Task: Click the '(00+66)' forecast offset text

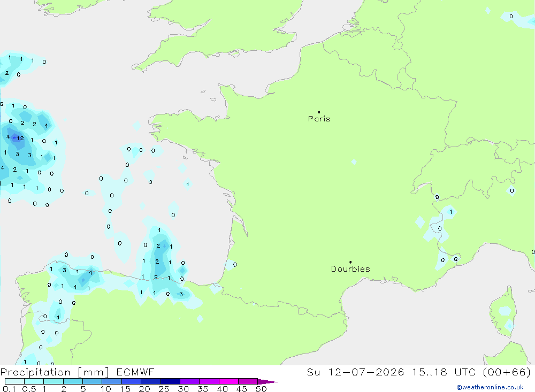Action: (507, 372)
